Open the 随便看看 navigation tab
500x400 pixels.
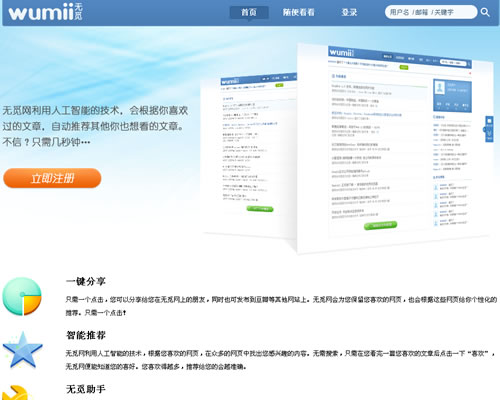click(299, 13)
